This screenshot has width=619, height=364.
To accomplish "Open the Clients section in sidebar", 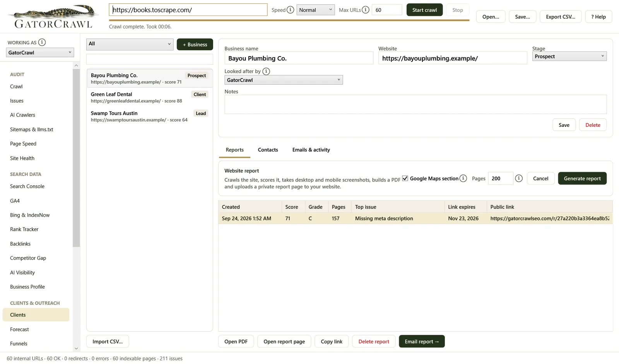I will pyautogui.click(x=36, y=315).
